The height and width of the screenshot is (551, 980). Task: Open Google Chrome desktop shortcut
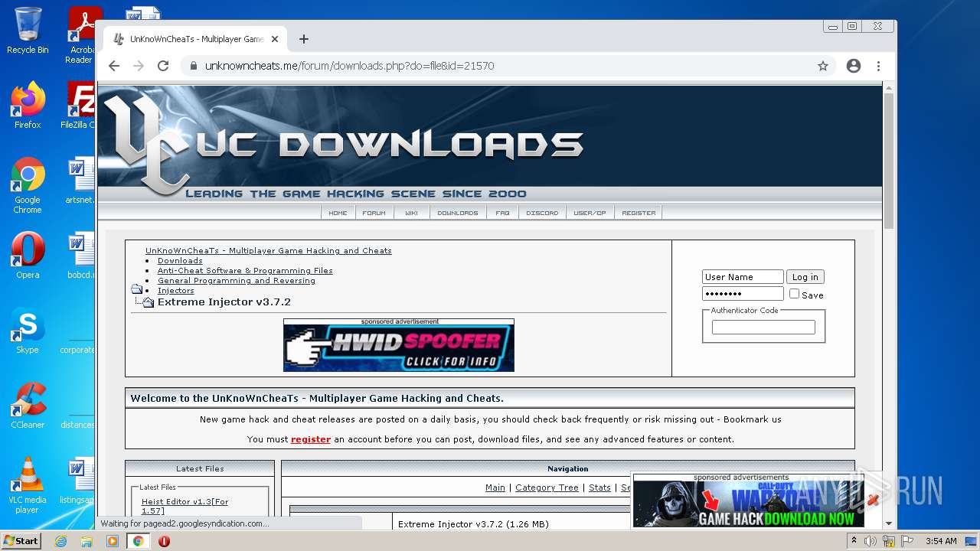click(x=28, y=185)
